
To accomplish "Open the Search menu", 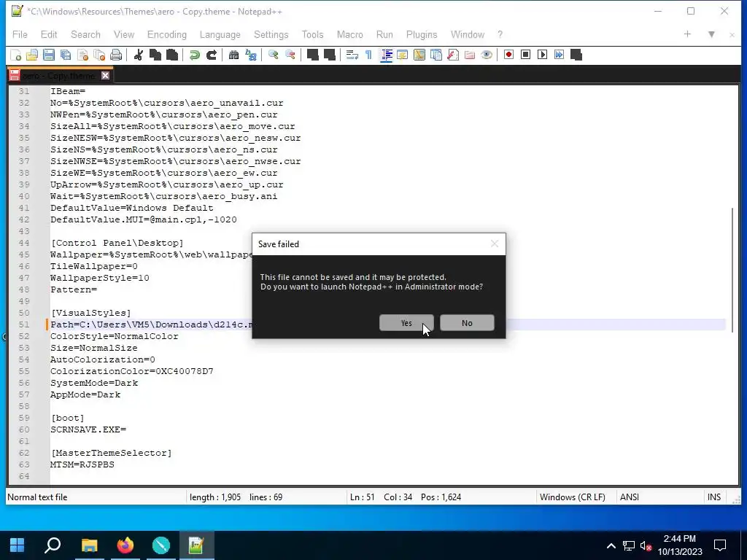I will 86,35.
